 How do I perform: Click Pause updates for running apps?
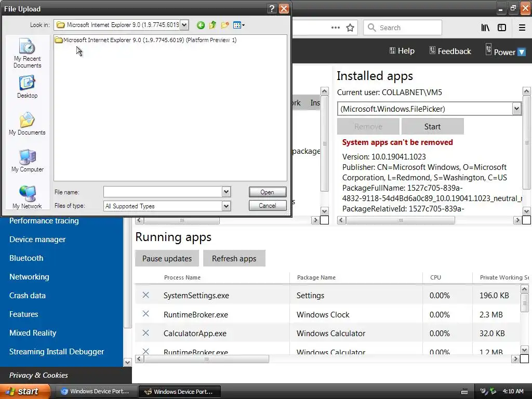click(x=167, y=259)
